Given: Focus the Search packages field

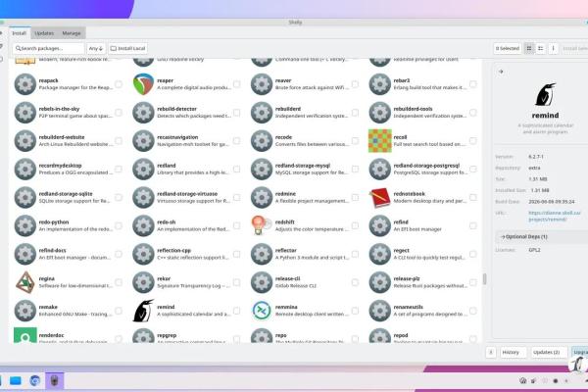Looking at the screenshot, I should point(48,48).
